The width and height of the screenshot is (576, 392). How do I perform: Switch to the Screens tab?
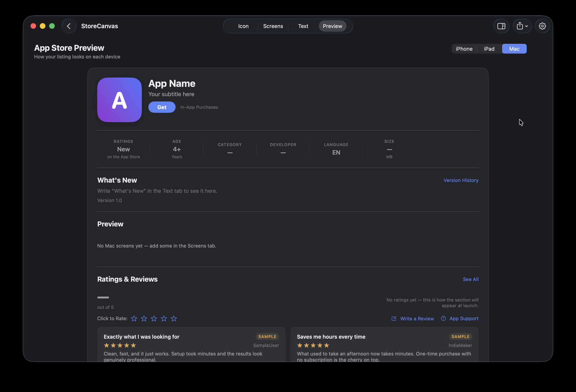pos(273,26)
